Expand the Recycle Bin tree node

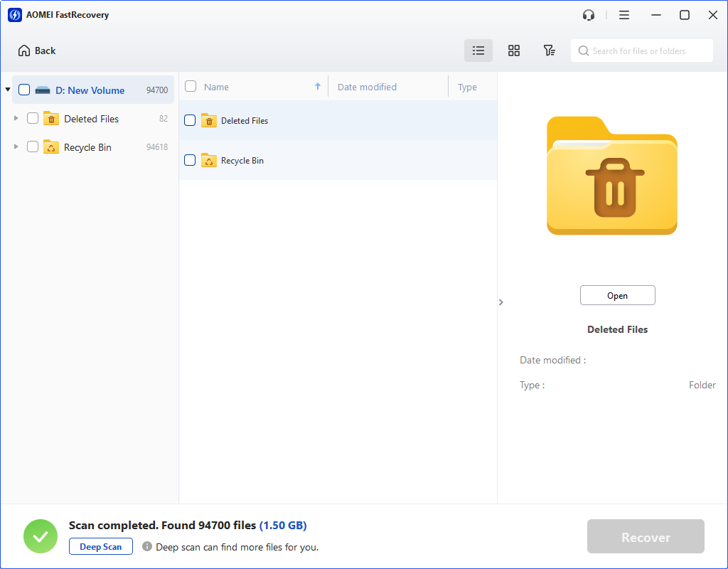pyautogui.click(x=16, y=147)
